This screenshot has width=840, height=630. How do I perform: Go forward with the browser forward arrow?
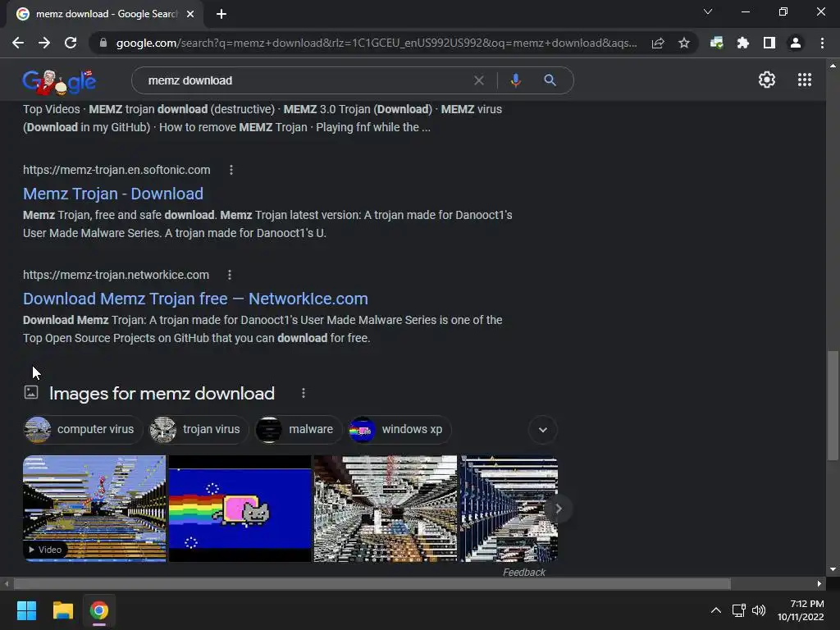point(44,43)
